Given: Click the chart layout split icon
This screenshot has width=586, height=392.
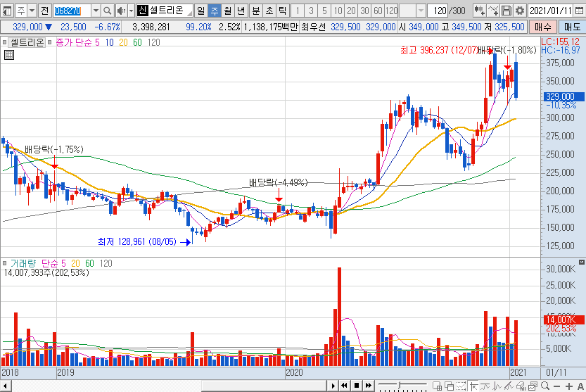Looking at the screenshot, I should pyautogui.click(x=437, y=386).
